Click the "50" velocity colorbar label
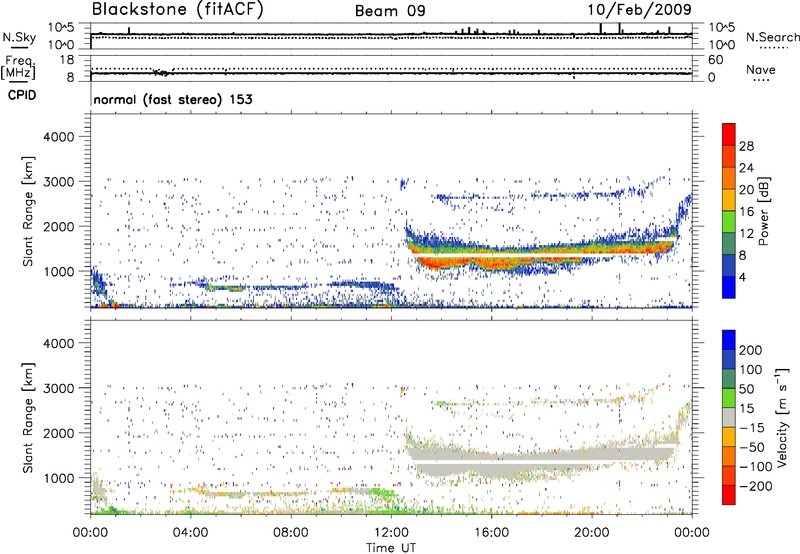 [x=746, y=389]
